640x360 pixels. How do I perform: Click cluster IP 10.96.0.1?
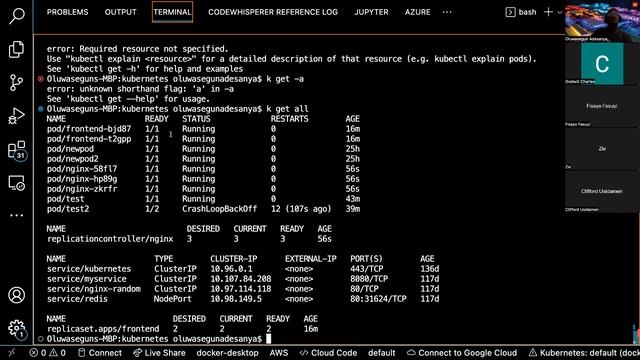(231, 269)
